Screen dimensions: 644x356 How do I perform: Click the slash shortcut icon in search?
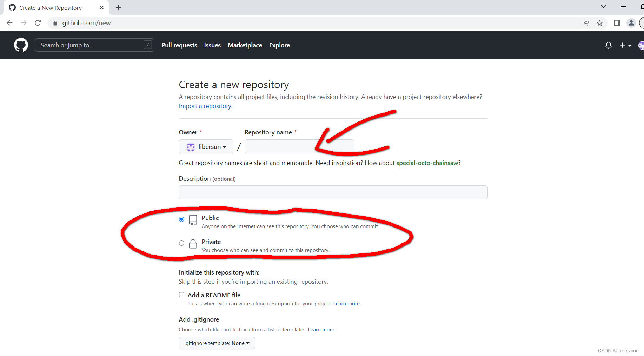click(148, 45)
